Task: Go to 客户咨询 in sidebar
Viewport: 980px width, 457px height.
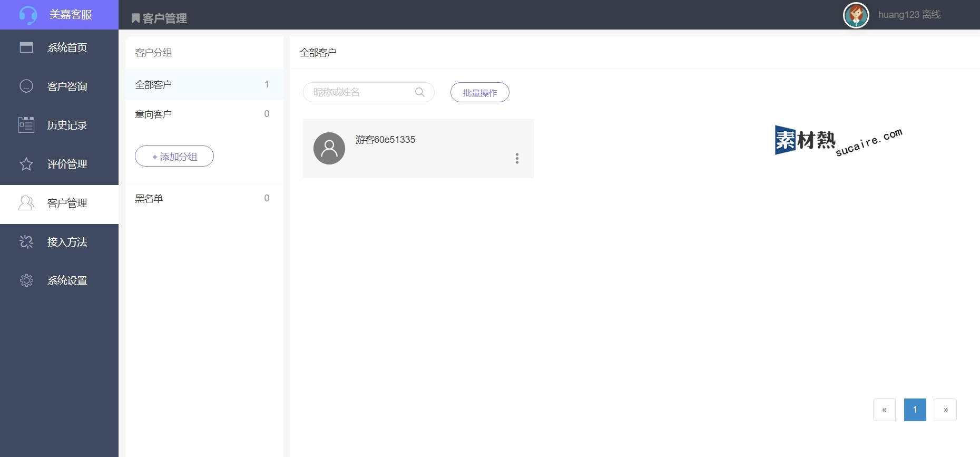Action: pyautogui.click(x=59, y=86)
